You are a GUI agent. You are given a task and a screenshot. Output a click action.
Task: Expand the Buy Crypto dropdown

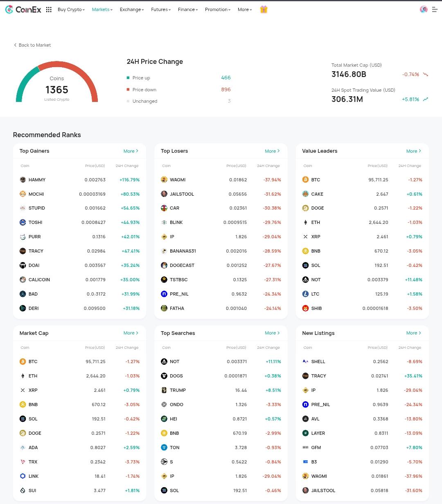coord(71,9)
